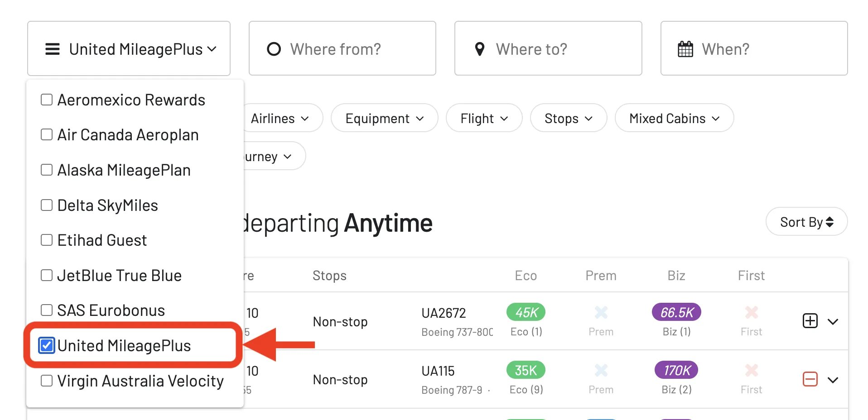Click the Biz (2) label under 170K

[676, 390]
